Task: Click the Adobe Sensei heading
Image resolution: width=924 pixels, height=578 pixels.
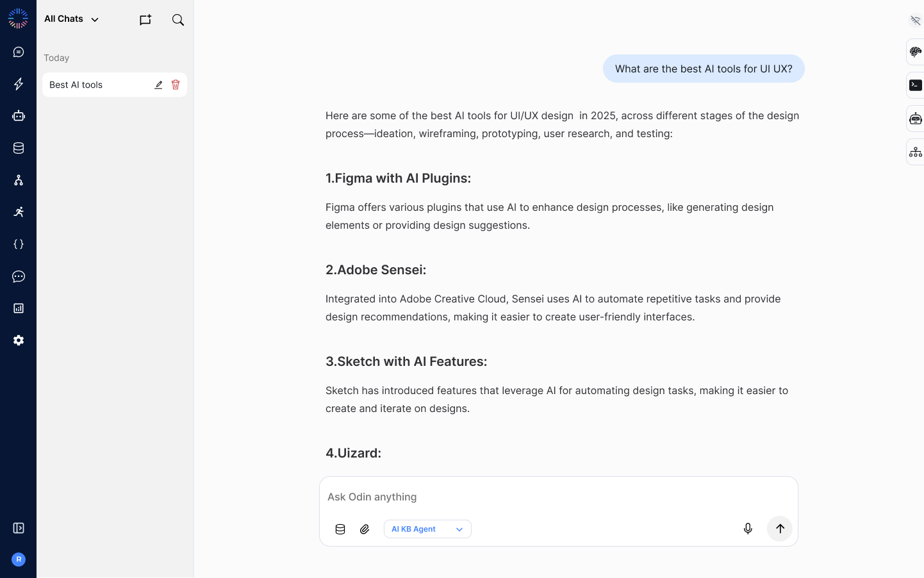Action: point(376,270)
